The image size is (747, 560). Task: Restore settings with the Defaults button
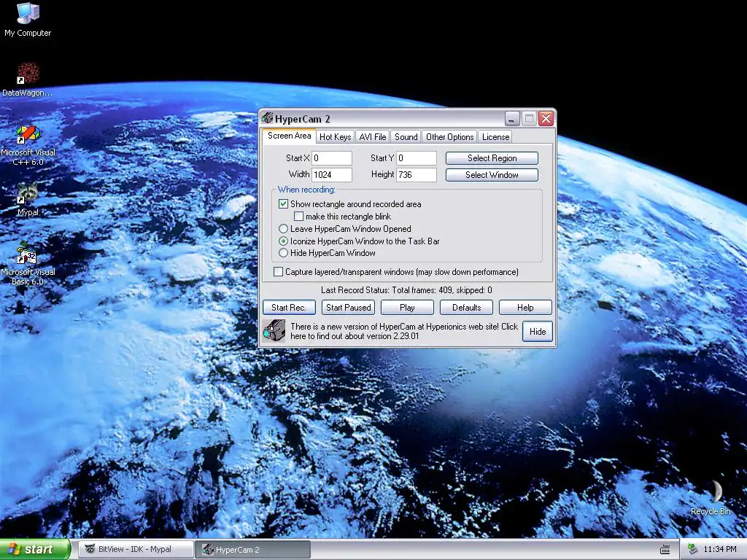tap(466, 307)
